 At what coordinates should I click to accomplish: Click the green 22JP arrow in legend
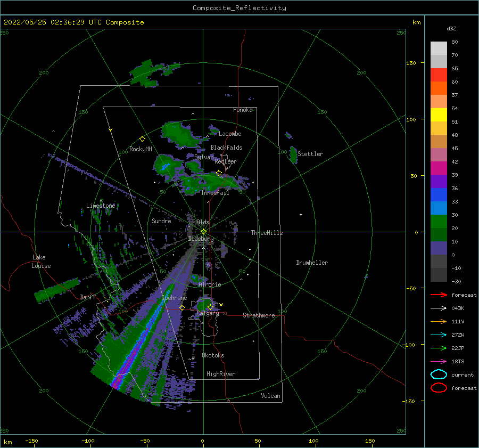(439, 348)
